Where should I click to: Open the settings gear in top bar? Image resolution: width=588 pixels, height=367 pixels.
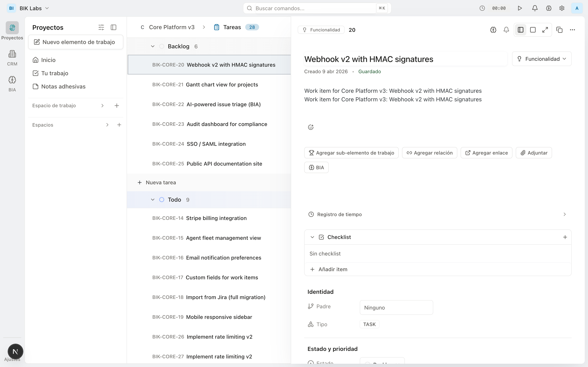[562, 8]
